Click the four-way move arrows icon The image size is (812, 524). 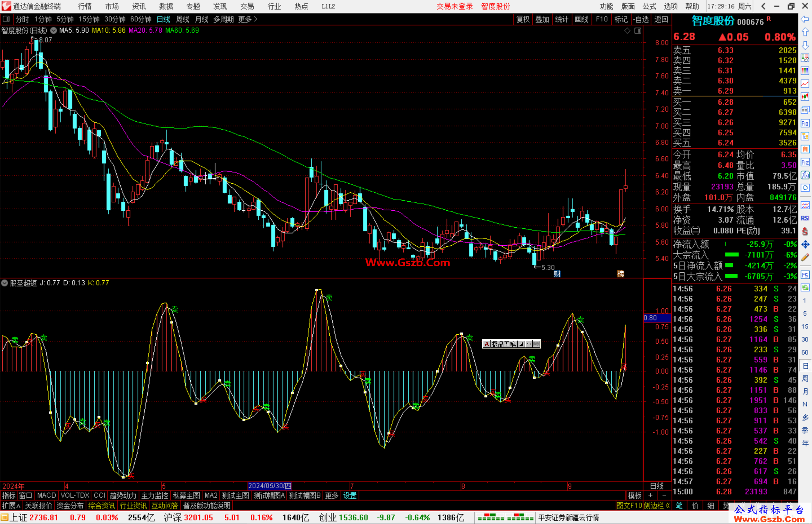805,245
